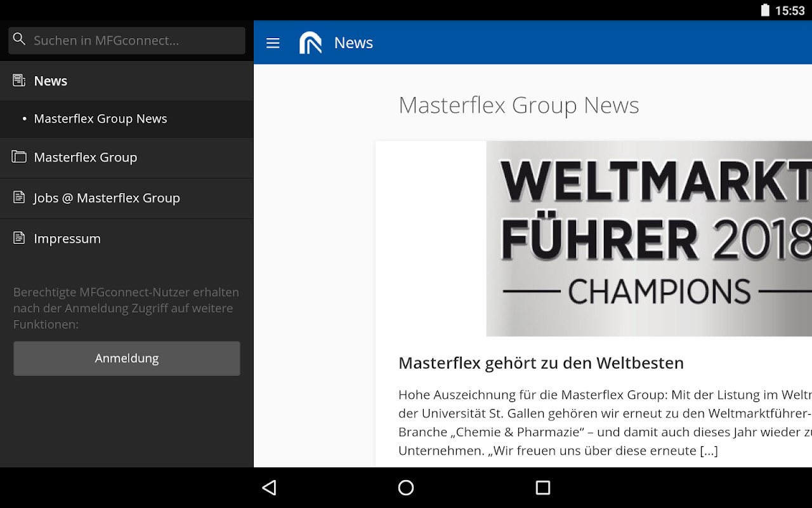The width and height of the screenshot is (812, 508).
Task: Open article 'Masterflex gehört zu den Weltbesten'
Action: pos(541,363)
